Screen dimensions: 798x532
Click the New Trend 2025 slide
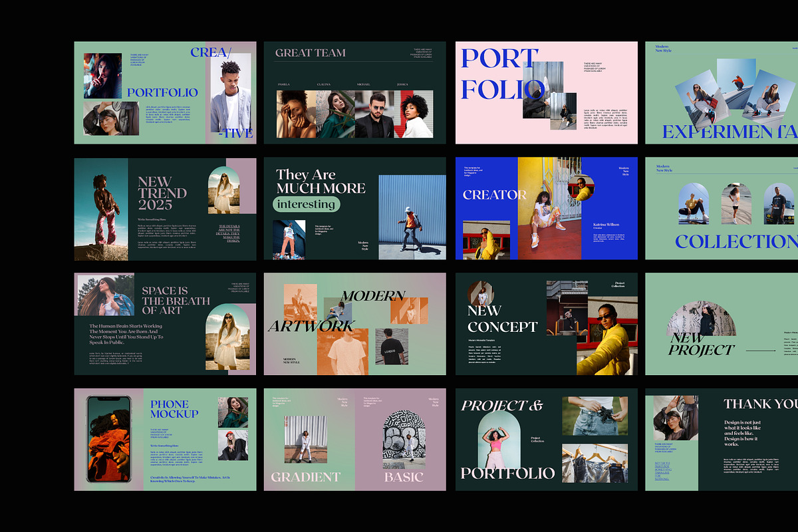click(x=165, y=209)
